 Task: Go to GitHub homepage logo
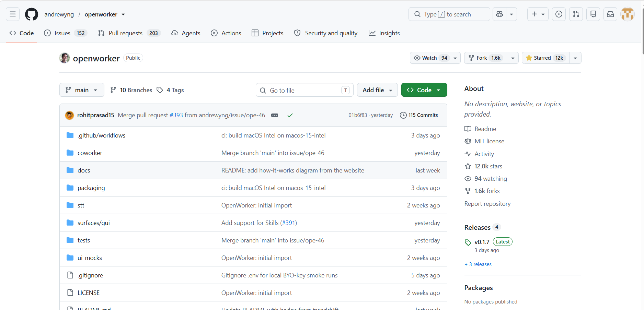32,14
